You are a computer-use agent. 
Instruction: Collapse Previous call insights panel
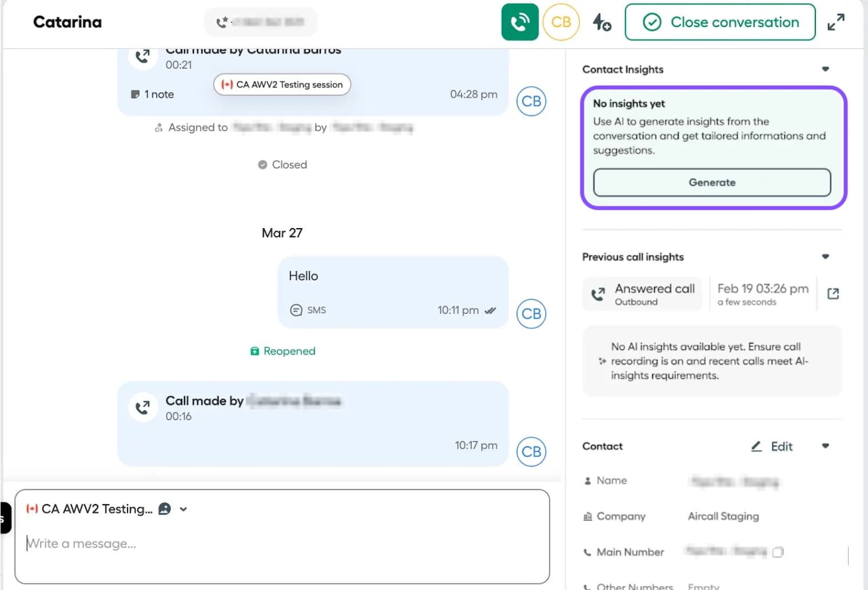[825, 257]
